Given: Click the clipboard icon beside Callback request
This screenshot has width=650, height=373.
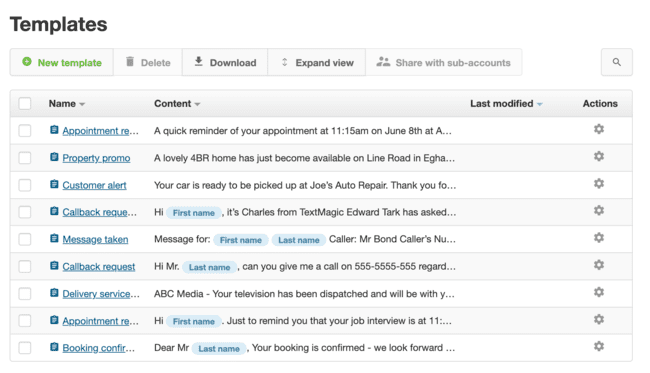Looking at the screenshot, I should (54, 266).
